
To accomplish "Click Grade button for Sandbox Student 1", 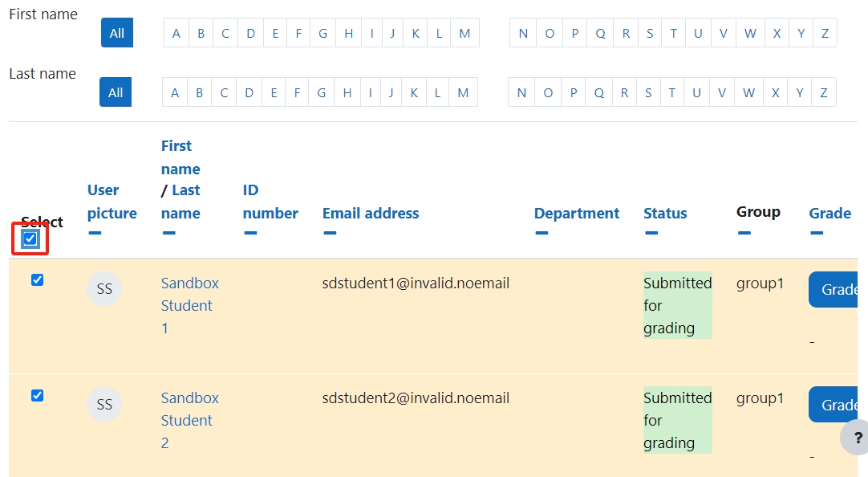I will (x=834, y=289).
